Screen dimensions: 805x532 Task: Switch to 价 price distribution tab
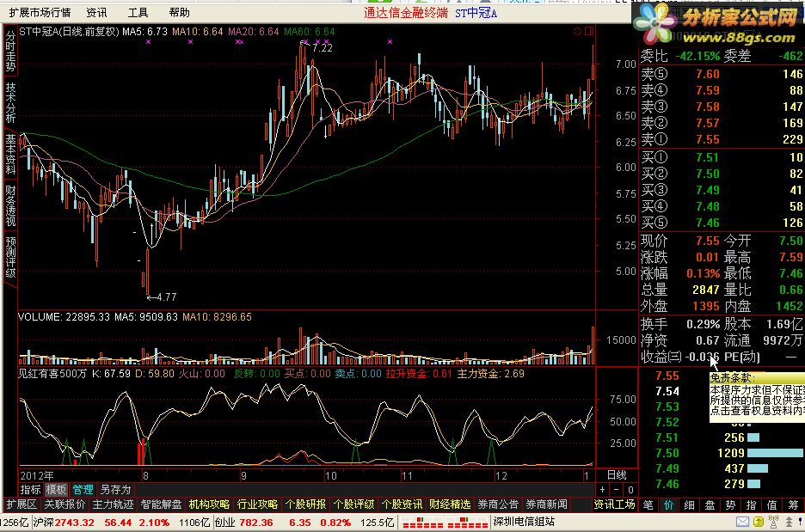tap(669, 504)
